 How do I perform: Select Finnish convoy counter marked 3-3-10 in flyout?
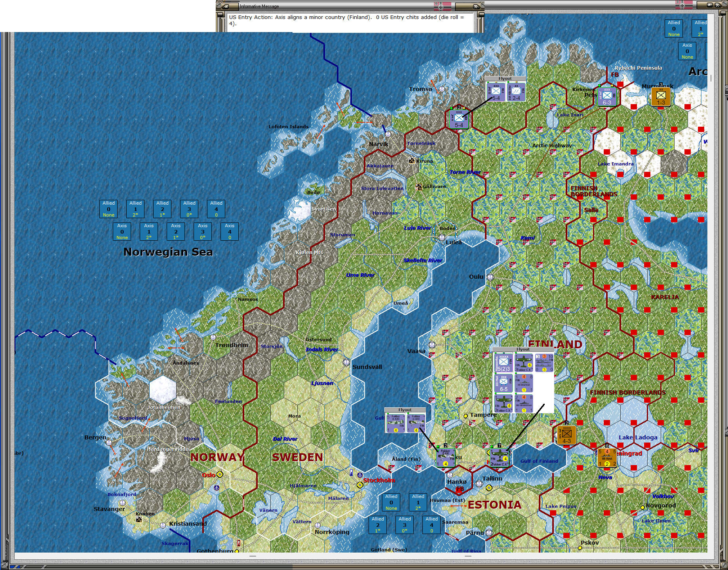tap(544, 363)
